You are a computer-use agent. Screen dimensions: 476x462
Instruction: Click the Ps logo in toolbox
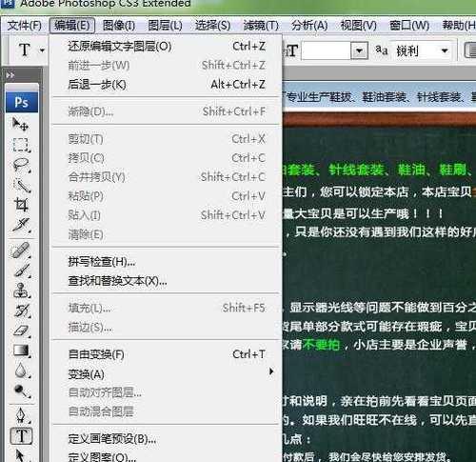[x=22, y=102]
